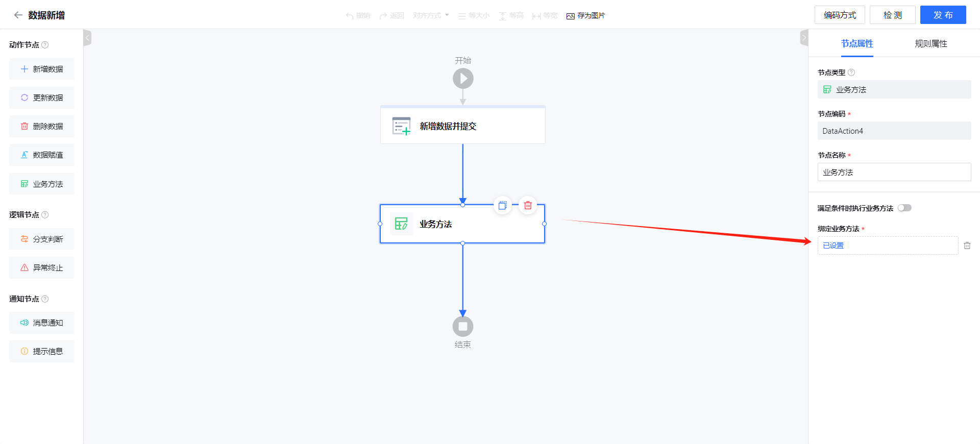Add a 删除数据 action node
This screenshot has height=444, width=980.
click(41, 126)
